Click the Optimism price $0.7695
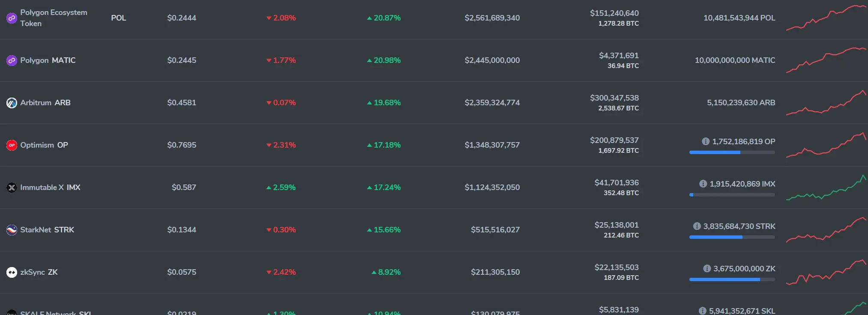This screenshot has height=315, width=868. [182, 145]
